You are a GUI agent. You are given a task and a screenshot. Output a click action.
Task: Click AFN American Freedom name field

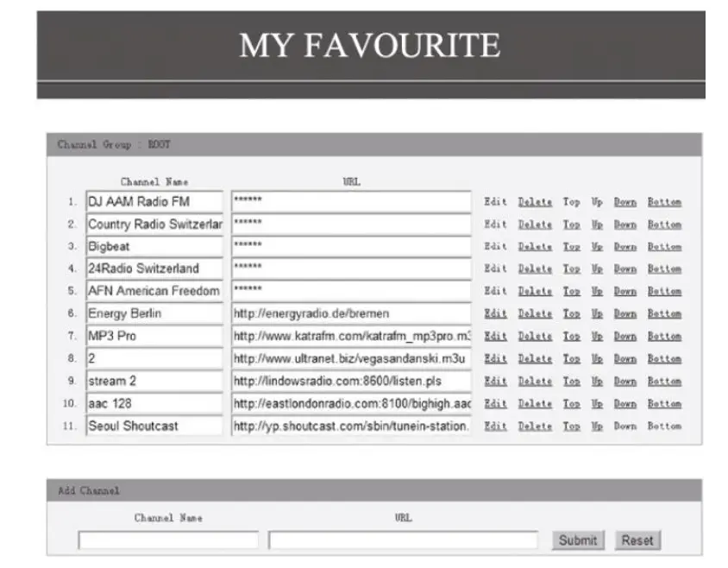pos(154,291)
